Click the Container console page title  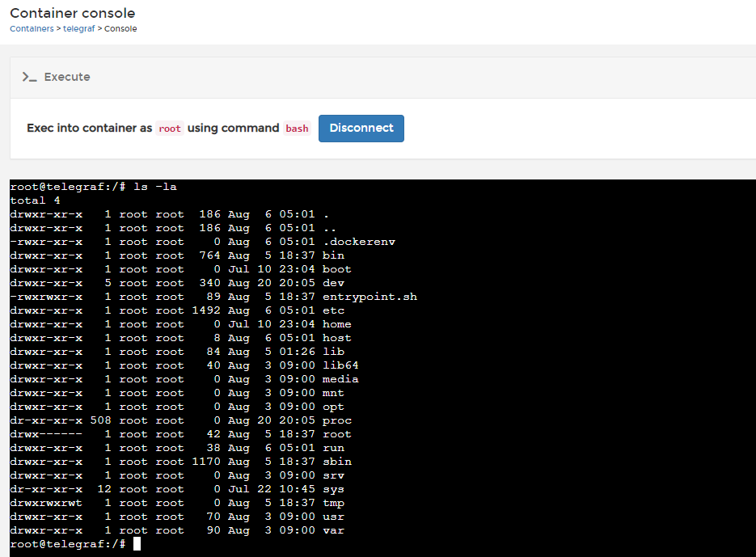coord(72,13)
